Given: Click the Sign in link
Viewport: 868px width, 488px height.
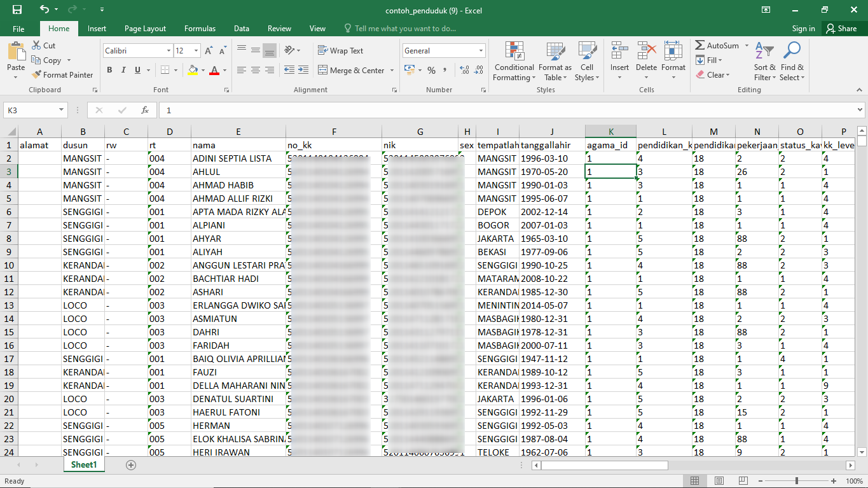Looking at the screenshot, I should coord(803,29).
